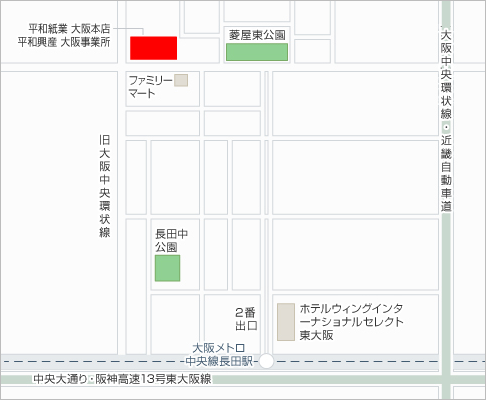This screenshot has width=486, height=400.
Task: Click the 旧大阪中央環状線 road label
Action: 105,186
